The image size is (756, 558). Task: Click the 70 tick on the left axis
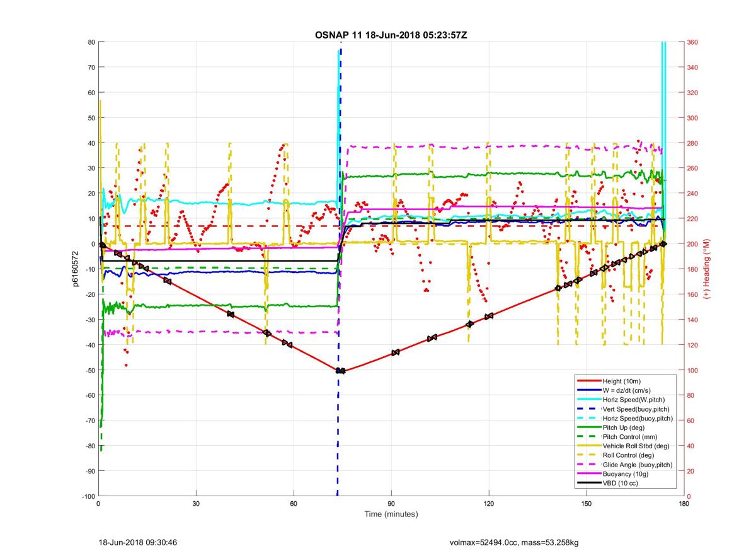(91, 67)
